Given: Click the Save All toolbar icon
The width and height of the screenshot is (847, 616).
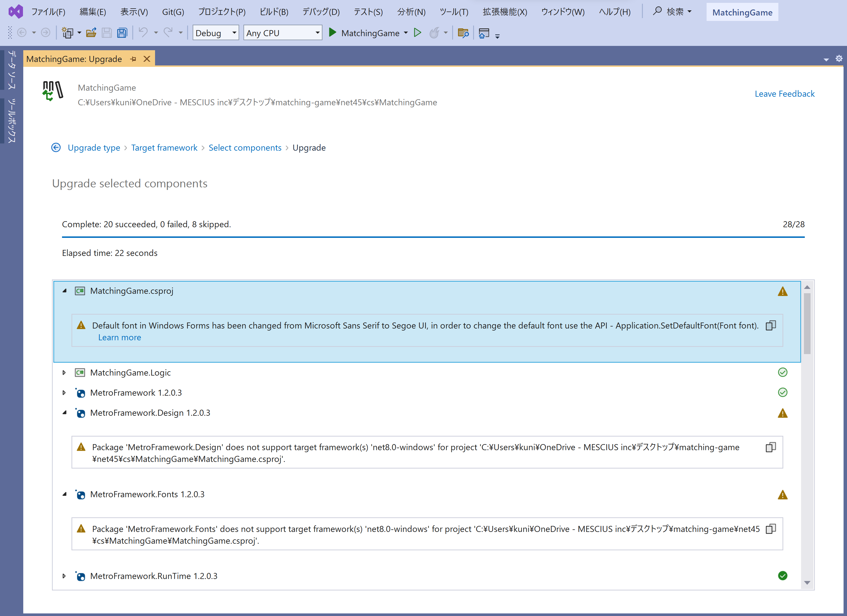Looking at the screenshot, I should [123, 33].
